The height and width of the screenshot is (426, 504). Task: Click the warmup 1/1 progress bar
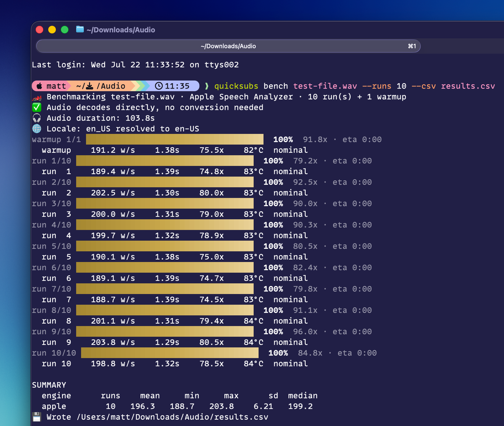tap(175, 139)
